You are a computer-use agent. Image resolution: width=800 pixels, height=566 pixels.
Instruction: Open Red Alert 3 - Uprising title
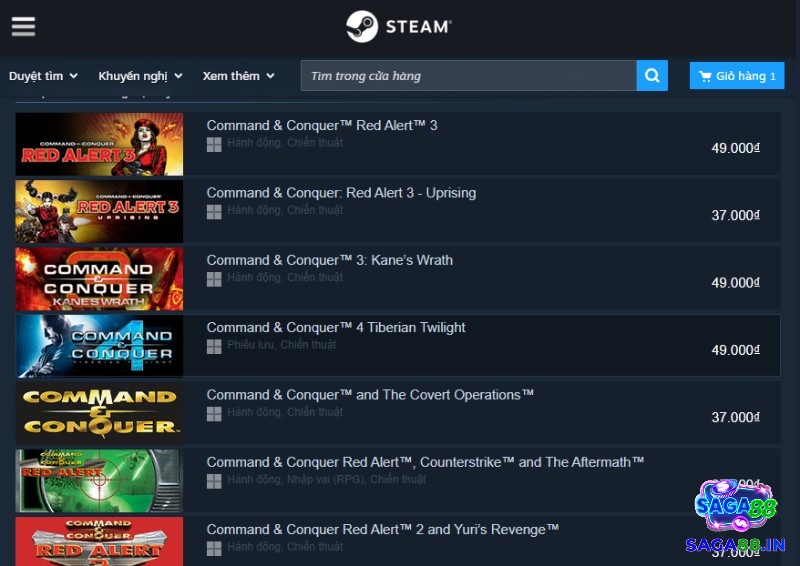tap(341, 193)
